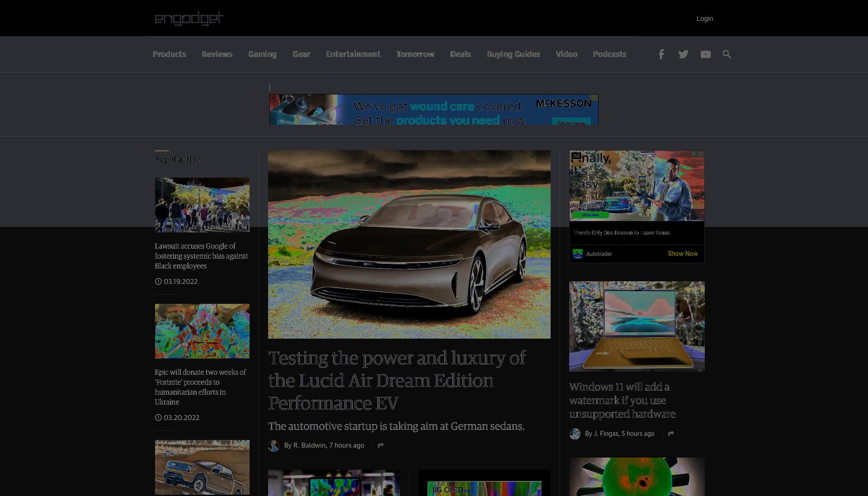Open the Lucid Air car hero image
868x496 pixels.
click(x=409, y=244)
